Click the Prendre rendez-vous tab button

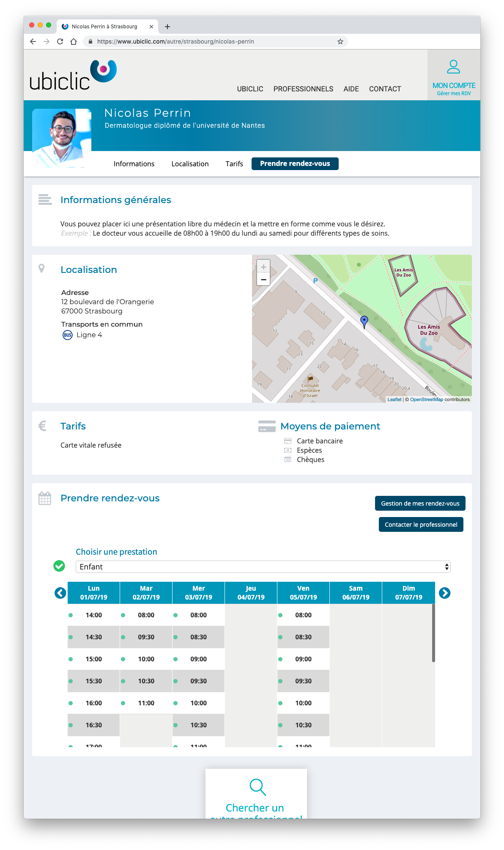tap(295, 164)
